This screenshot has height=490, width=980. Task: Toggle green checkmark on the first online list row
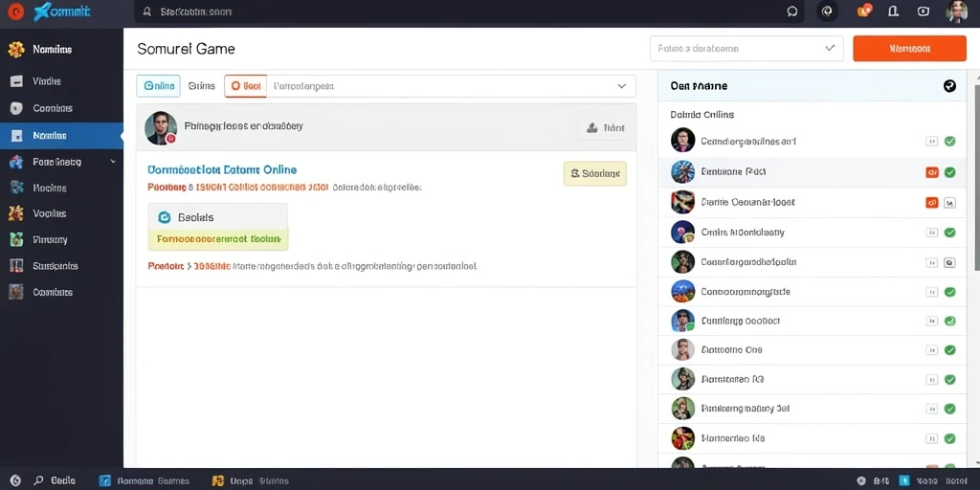950,142
